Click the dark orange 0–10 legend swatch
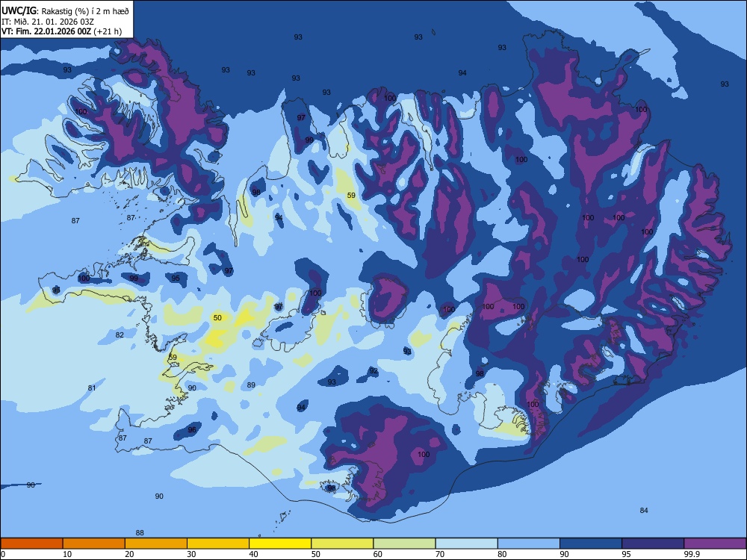This screenshot has height=560, width=747. coord(31,544)
